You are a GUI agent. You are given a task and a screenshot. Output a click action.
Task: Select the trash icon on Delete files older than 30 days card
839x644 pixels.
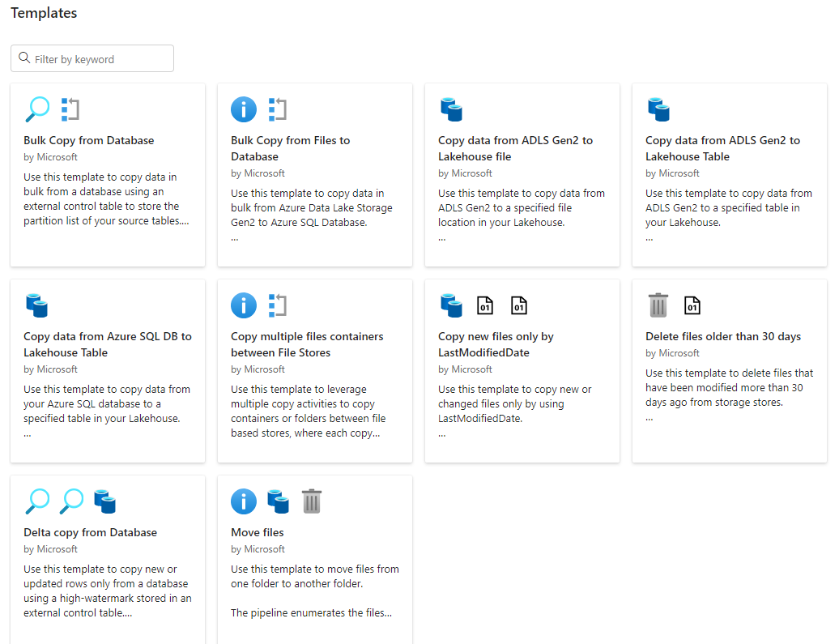click(x=658, y=305)
